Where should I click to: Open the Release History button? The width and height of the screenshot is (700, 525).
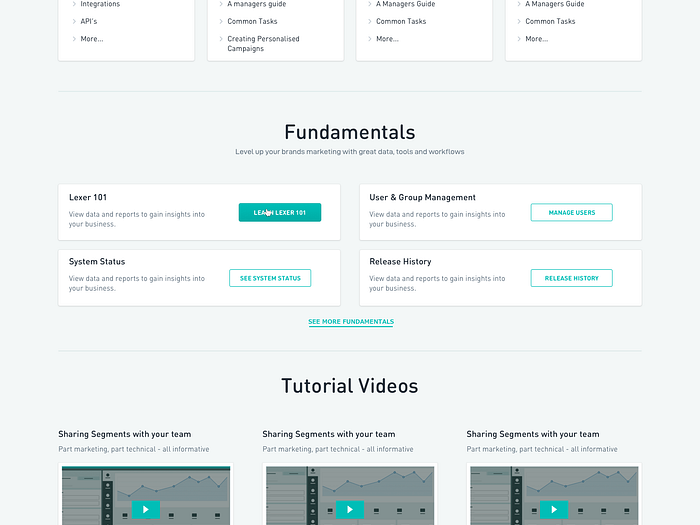(571, 278)
